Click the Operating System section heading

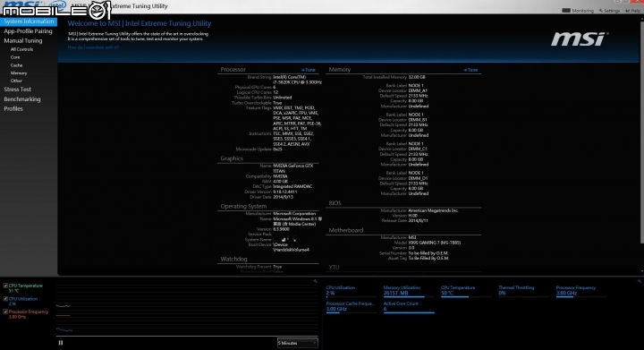point(243,206)
